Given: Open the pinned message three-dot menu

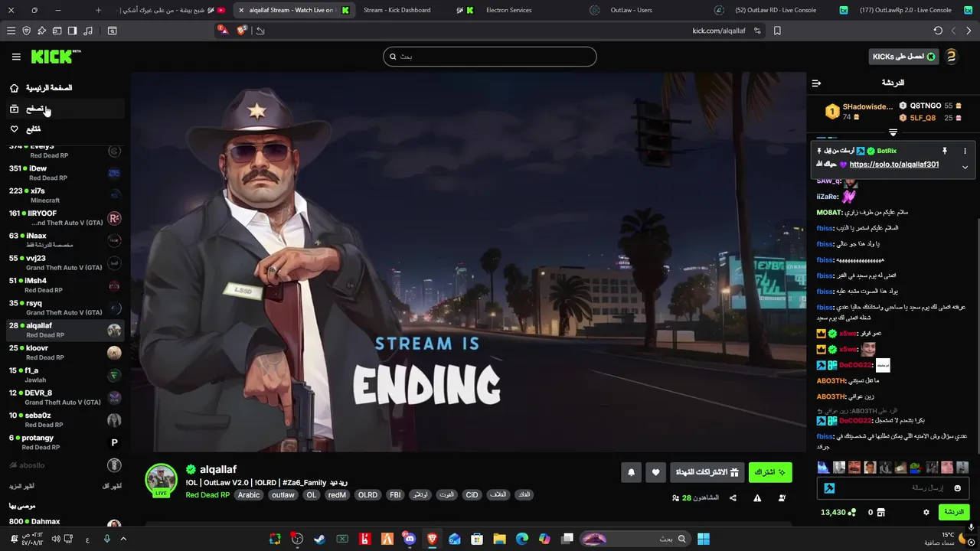Looking at the screenshot, I should [965, 151].
